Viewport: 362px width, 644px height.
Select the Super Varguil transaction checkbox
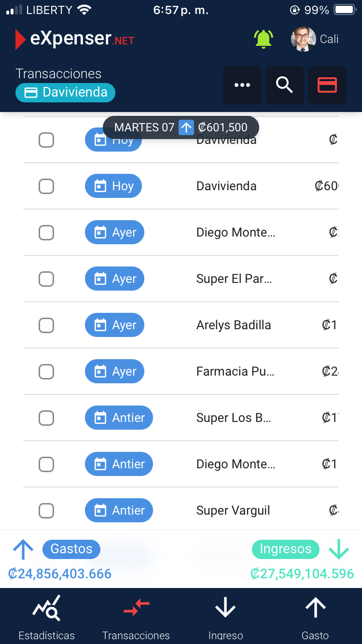pyautogui.click(x=46, y=511)
